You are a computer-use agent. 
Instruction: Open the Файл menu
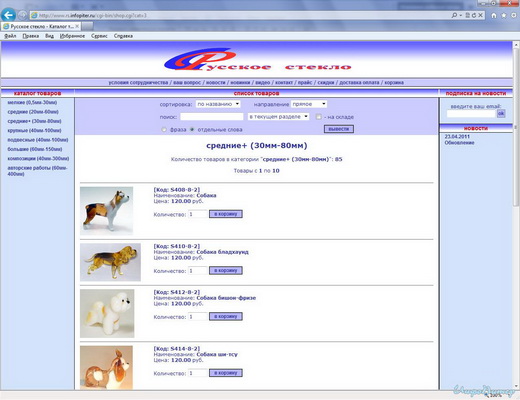click(x=10, y=36)
